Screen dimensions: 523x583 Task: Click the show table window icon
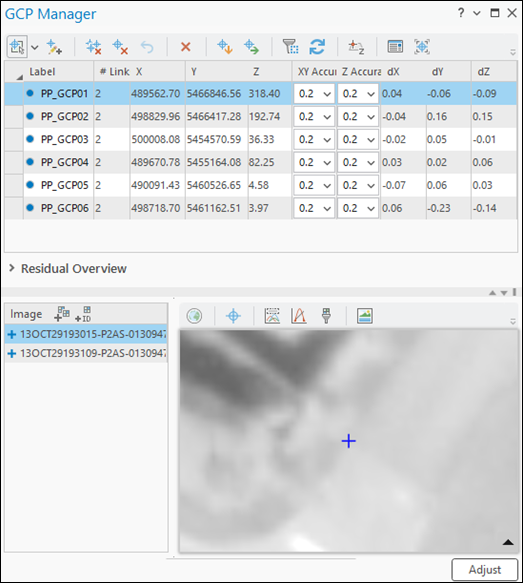(x=395, y=47)
